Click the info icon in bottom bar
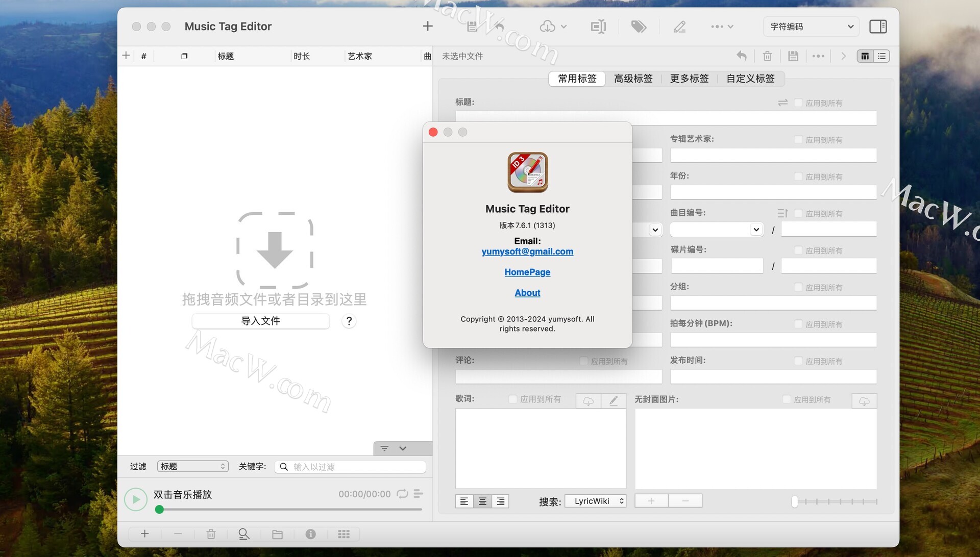This screenshot has height=557, width=980. (310, 534)
